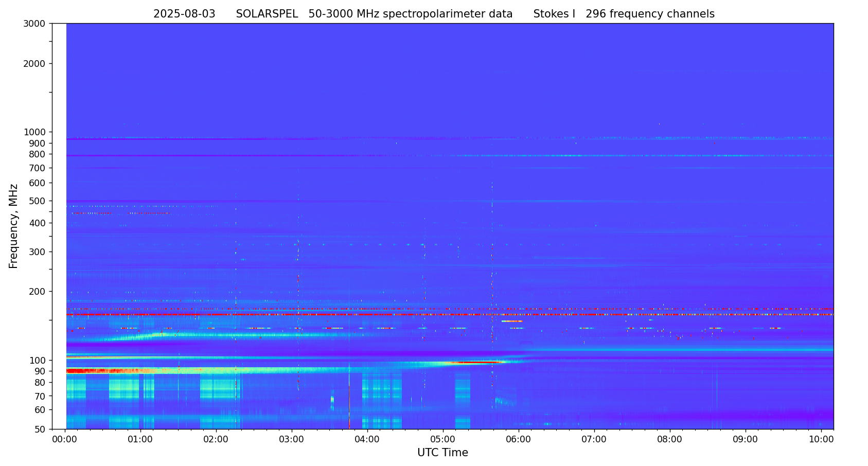Viewport: 868px width, 466px height.
Task: Click the UTC Time axis label
Action: 442,453
